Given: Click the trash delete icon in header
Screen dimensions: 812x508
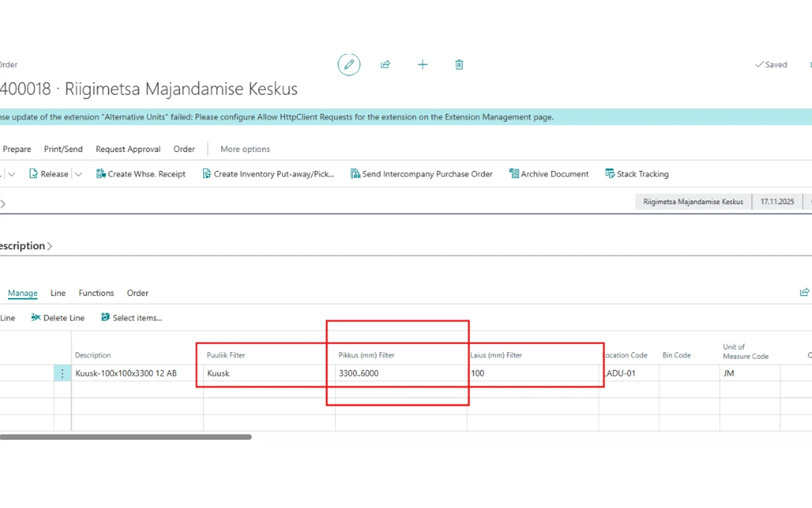Looking at the screenshot, I should coord(459,65).
